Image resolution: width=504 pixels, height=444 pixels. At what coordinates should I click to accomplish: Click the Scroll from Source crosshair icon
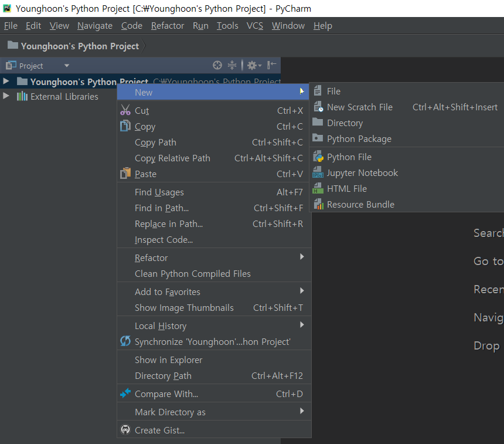point(217,65)
